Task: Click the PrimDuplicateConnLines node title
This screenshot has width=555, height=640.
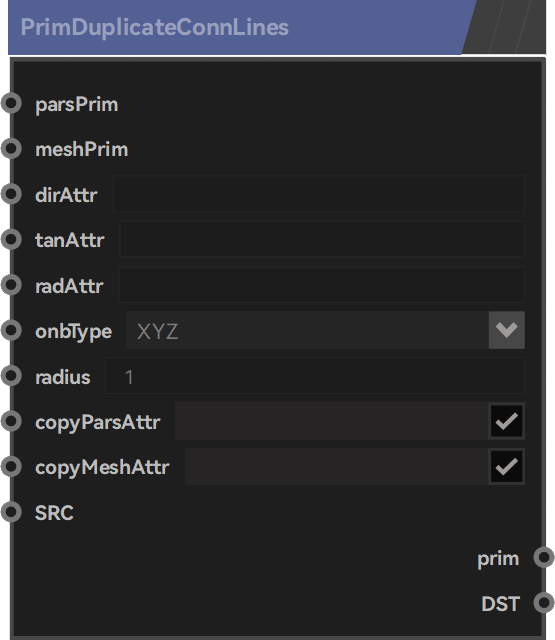Action: click(155, 27)
